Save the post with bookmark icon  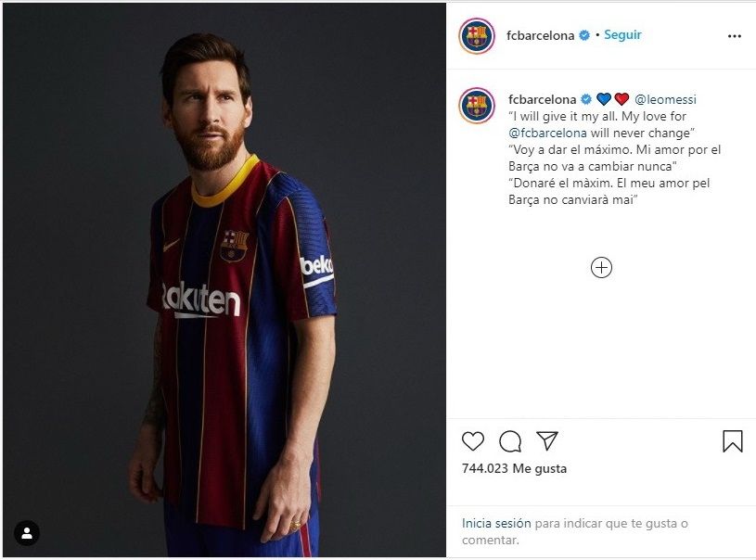pyautogui.click(x=733, y=441)
